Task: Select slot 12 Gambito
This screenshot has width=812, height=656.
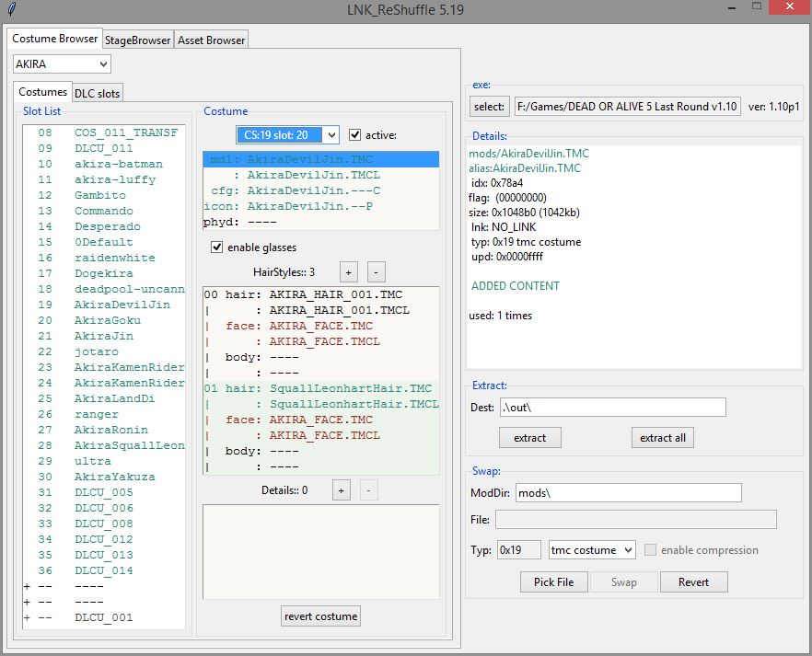Action: click(103, 195)
